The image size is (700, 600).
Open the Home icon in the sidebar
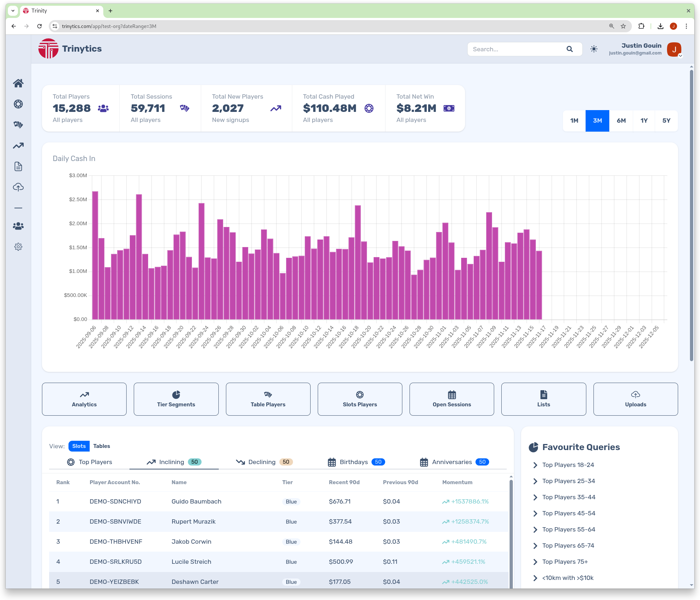[x=18, y=83]
